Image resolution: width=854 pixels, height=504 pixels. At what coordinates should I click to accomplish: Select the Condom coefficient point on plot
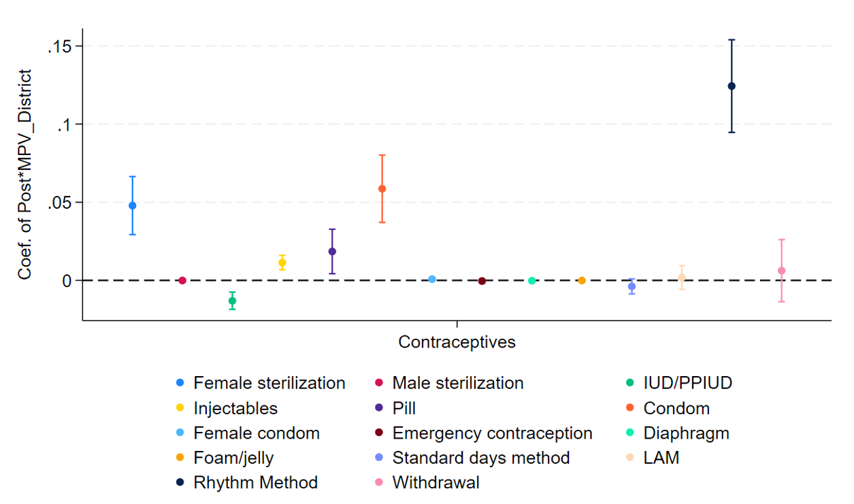(382, 189)
